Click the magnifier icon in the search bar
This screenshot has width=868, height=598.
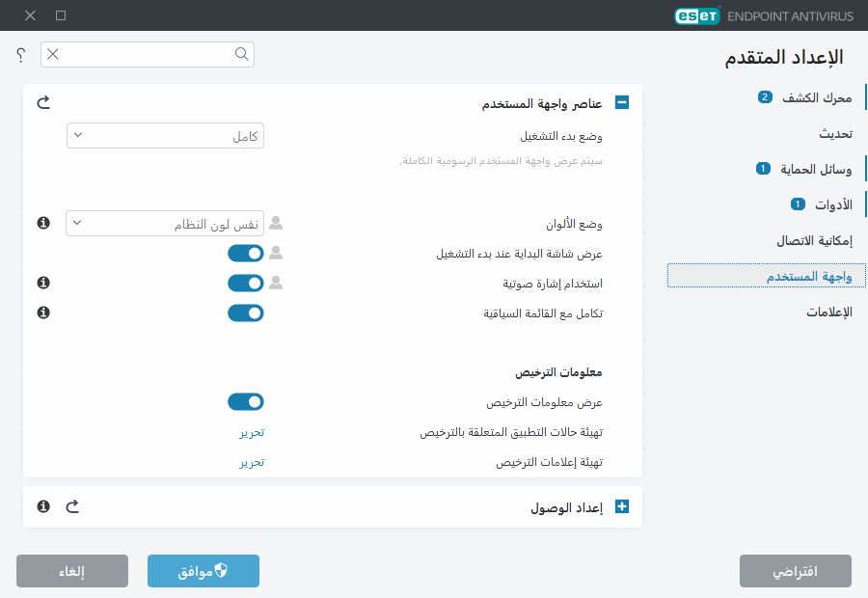241,55
